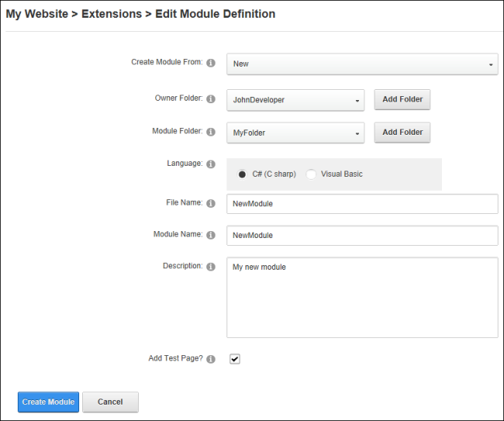Expand the Module Folder MyFolder dropdown
Viewport: 504px width, 421px height.
(295, 133)
